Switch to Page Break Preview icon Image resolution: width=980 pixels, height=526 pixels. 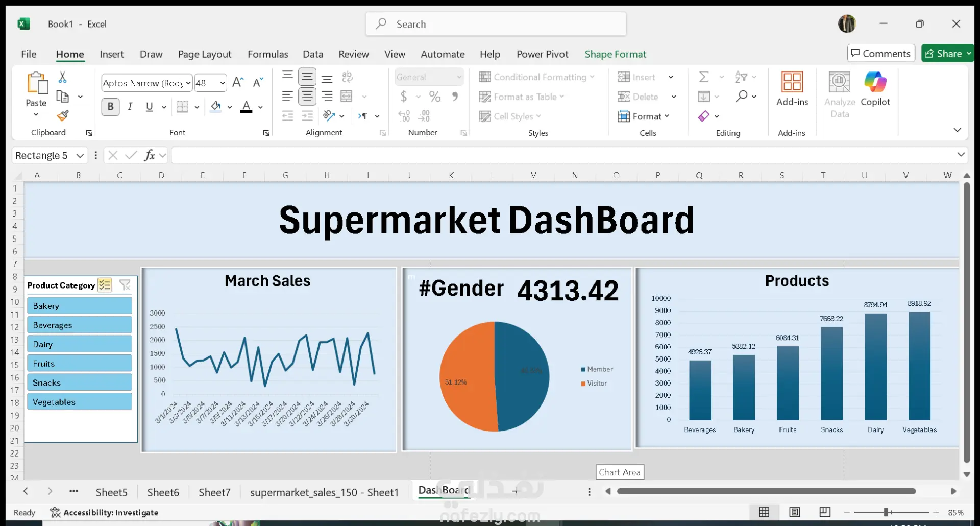825,512
